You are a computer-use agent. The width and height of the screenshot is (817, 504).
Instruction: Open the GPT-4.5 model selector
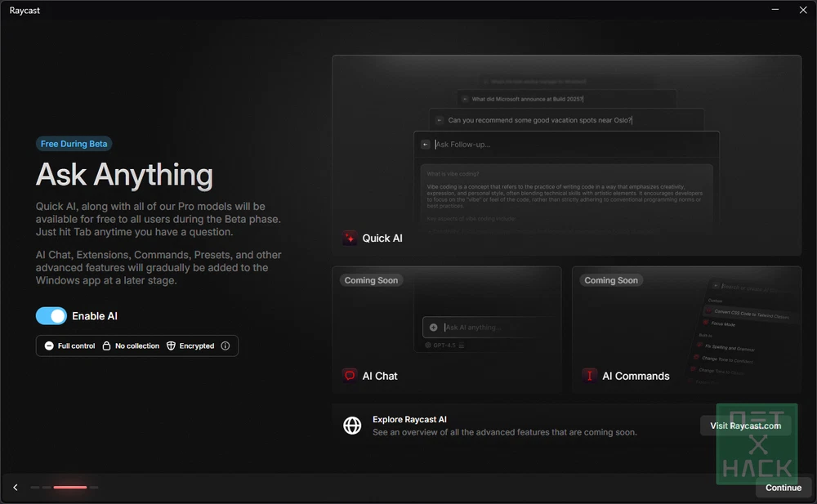pos(444,345)
